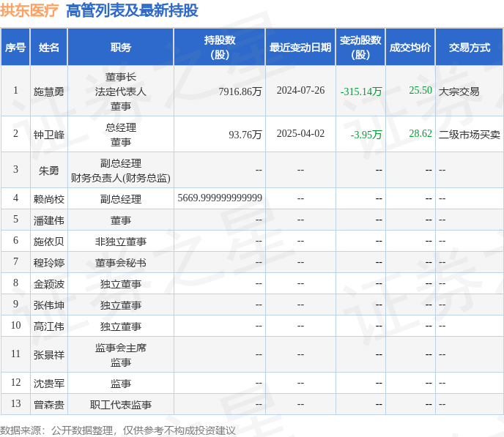Click the name 沈贵军
This screenshot has height=437, width=504.
tap(49, 384)
